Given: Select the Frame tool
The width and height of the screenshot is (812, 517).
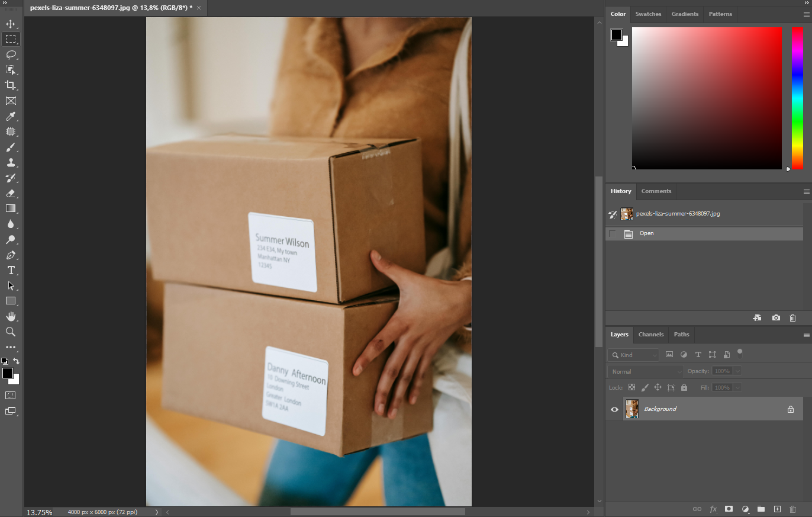Looking at the screenshot, I should [x=11, y=101].
